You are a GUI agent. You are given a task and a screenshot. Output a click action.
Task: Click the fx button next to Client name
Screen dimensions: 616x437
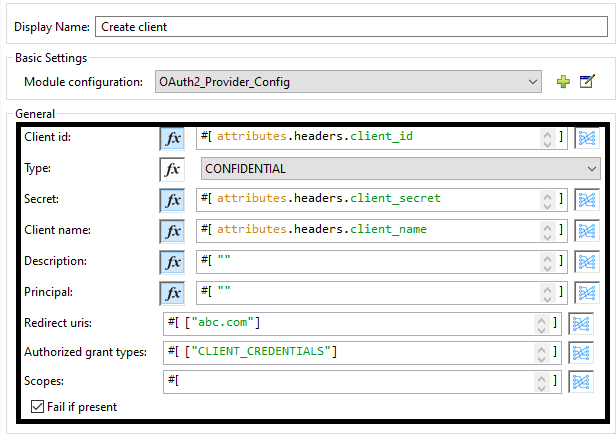(172, 231)
